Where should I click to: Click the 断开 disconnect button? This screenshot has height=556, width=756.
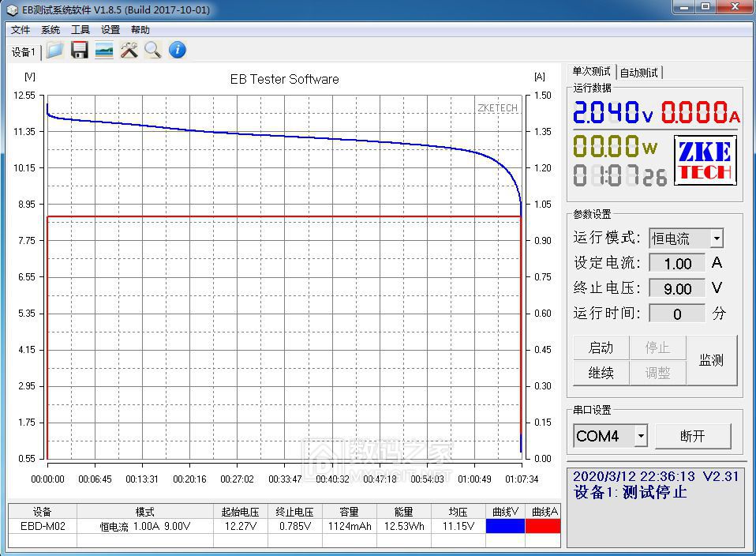tap(693, 436)
